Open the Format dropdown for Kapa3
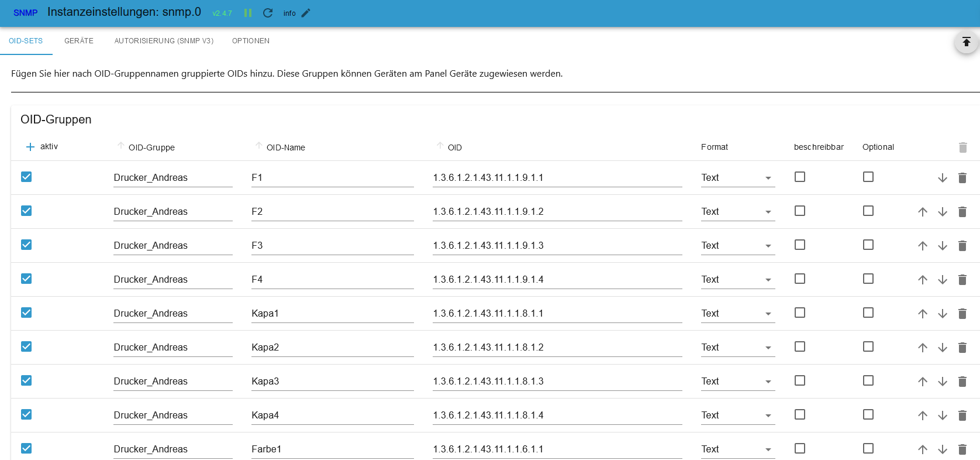This screenshot has height=460, width=980. [738, 382]
